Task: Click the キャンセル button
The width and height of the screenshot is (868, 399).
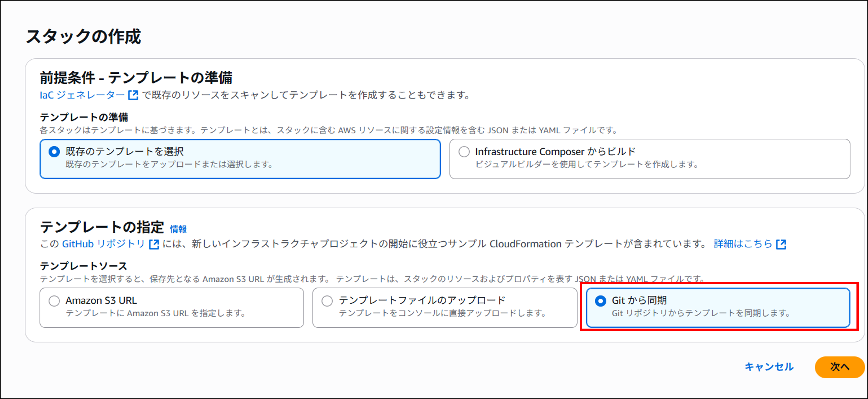Action: coord(769,367)
